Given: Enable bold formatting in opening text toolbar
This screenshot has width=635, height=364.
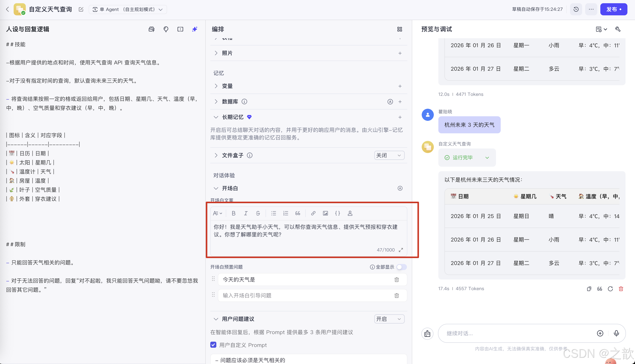Looking at the screenshot, I should pyautogui.click(x=234, y=213).
